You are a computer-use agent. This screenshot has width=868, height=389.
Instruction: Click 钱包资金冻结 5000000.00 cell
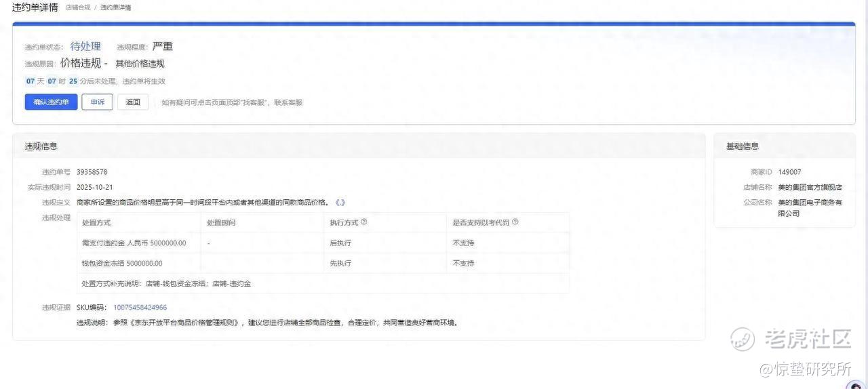tap(139, 263)
